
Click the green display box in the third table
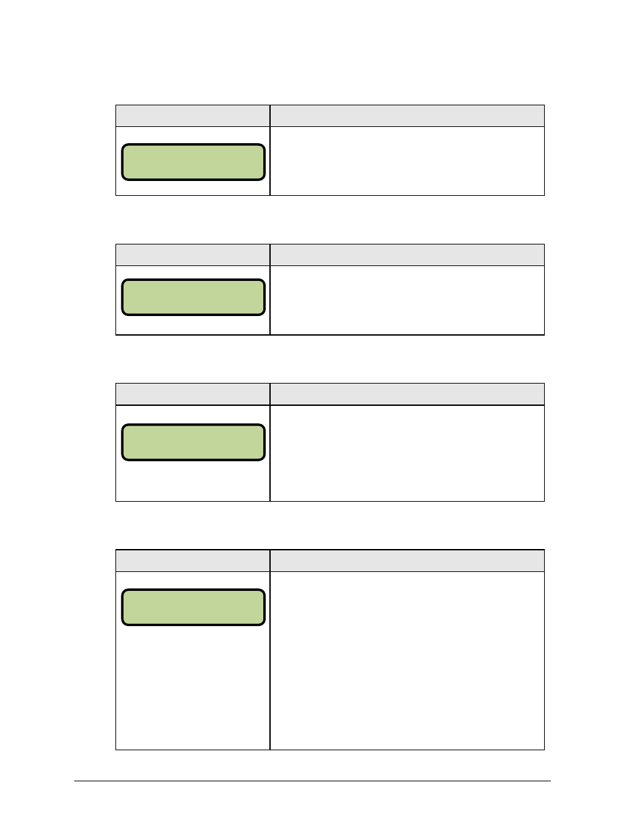[x=193, y=442]
